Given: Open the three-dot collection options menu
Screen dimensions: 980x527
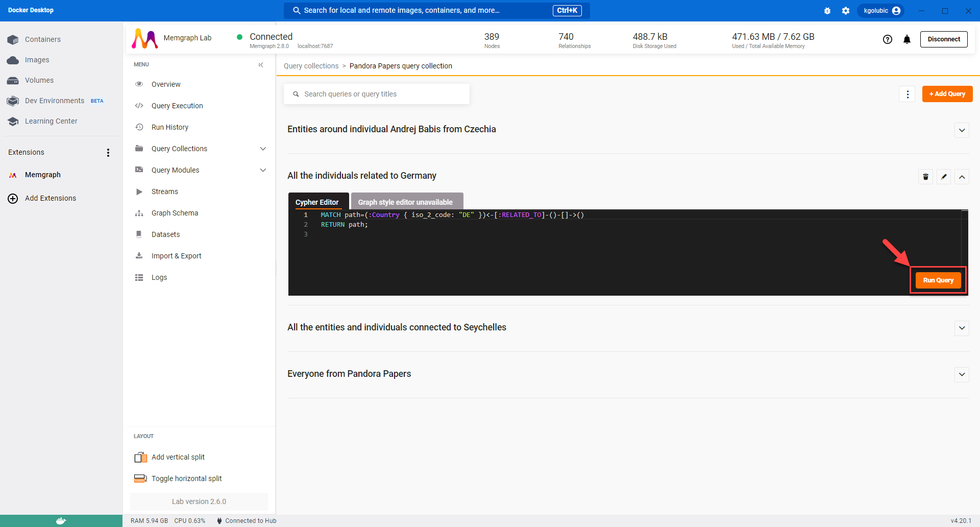Looking at the screenshot, I should coord(907,94).
